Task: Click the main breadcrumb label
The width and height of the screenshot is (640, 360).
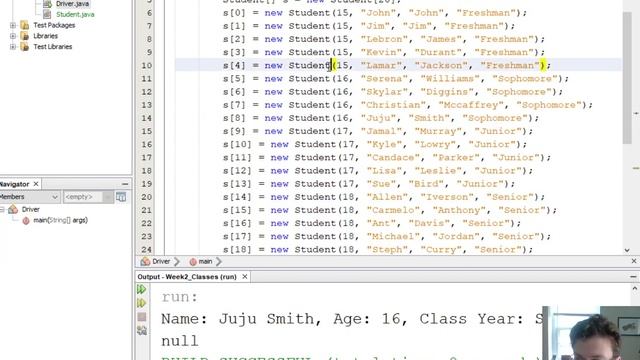Action: 205,262
